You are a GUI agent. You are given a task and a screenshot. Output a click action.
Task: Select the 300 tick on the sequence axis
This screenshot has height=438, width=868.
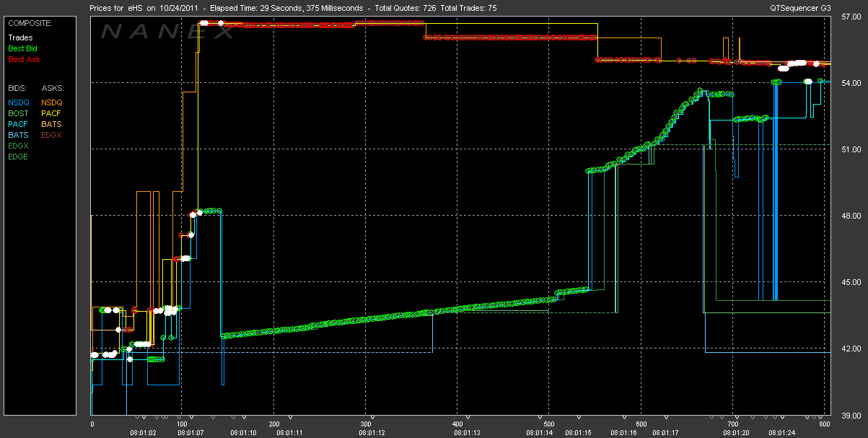366,424
